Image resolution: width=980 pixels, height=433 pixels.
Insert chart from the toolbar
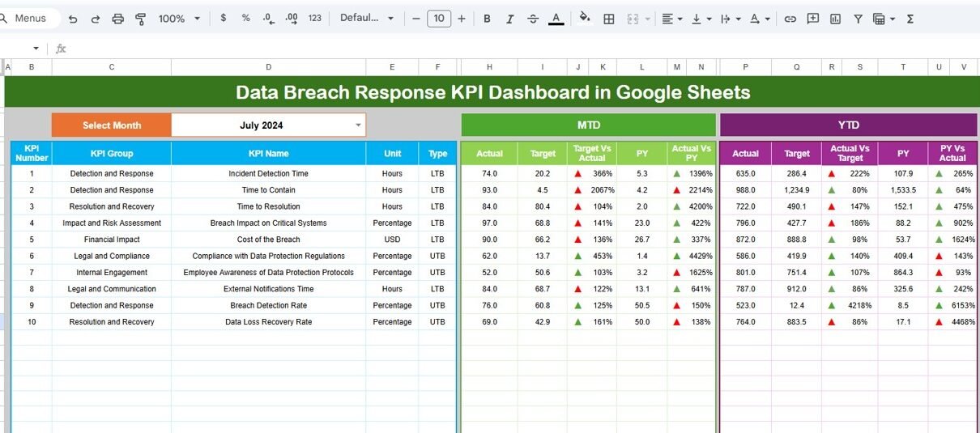(835, 19)
